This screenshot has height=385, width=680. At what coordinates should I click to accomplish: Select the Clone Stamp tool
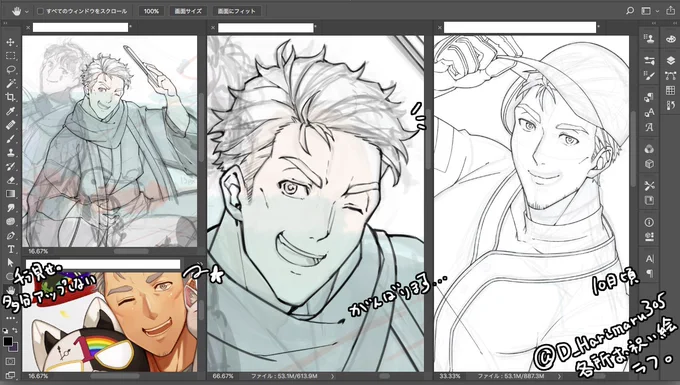[10, 153]
